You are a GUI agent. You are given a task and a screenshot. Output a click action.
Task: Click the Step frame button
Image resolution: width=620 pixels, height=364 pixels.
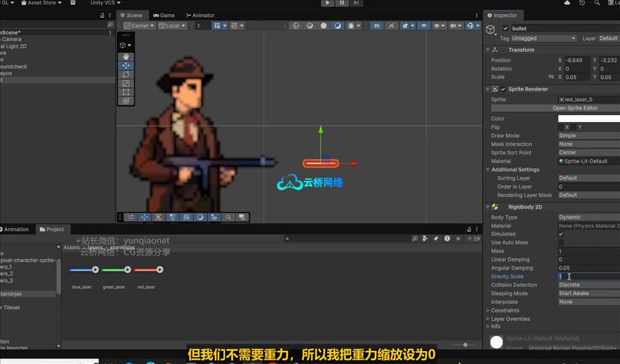(355, 3)
